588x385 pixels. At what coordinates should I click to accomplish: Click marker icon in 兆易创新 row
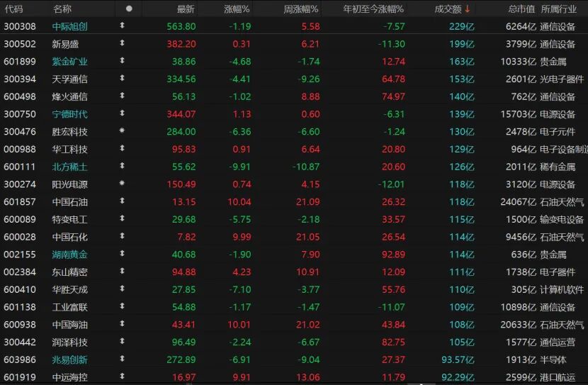point(122,359)
